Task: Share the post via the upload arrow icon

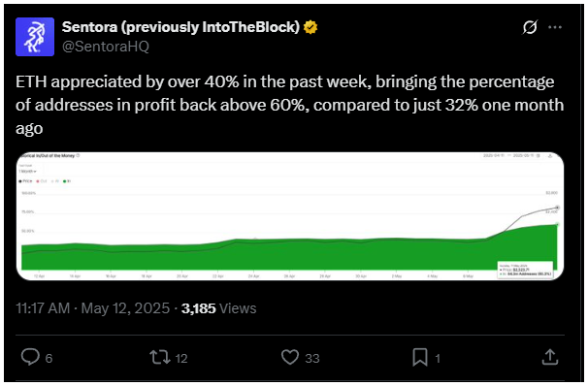Action: click(550, 357)
